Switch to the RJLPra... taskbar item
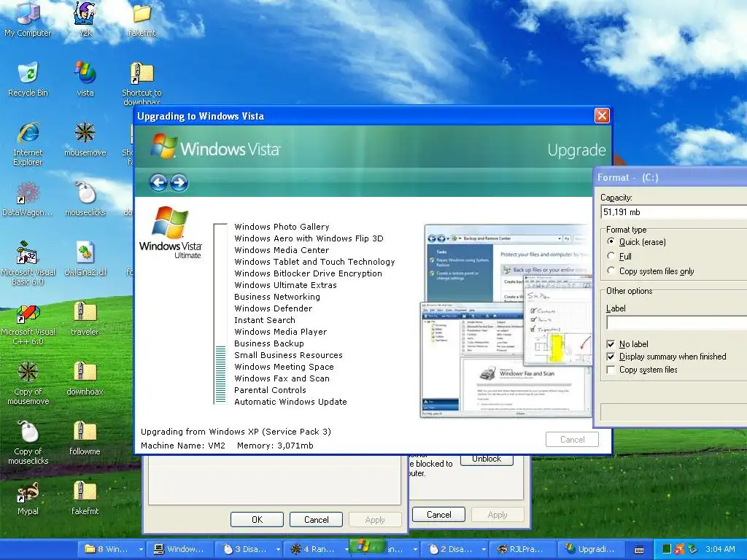This screenshot has width=747, height=560. coord(522,550)
